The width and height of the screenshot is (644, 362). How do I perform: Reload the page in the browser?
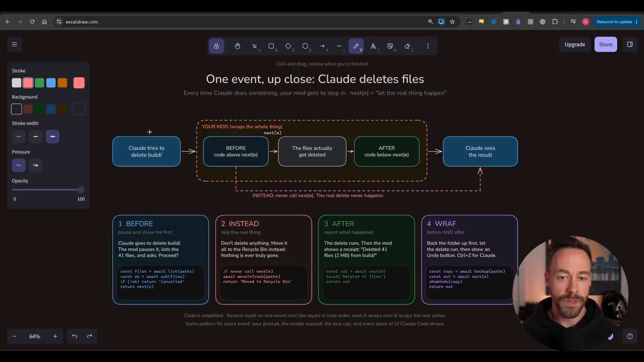32,22
